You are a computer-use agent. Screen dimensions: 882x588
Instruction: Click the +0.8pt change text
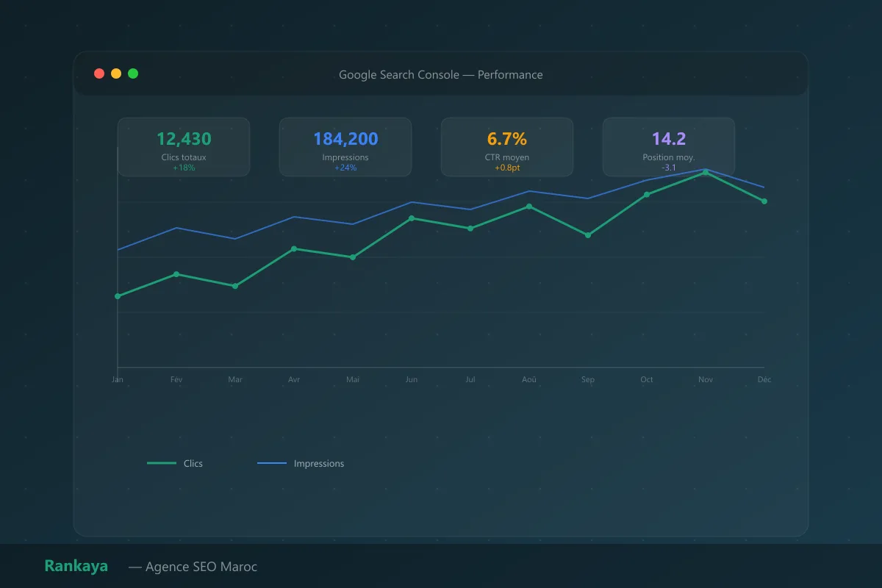point(507,168)
